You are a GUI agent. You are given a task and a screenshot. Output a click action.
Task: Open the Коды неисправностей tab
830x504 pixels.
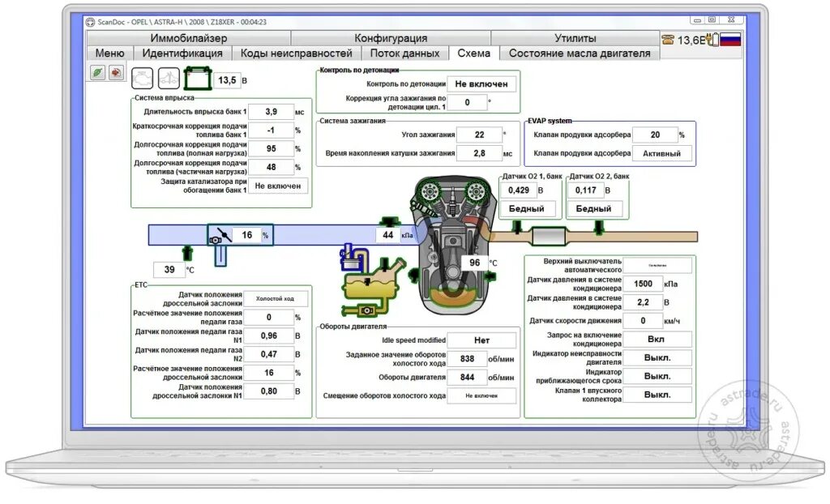[x=297, y=53]
